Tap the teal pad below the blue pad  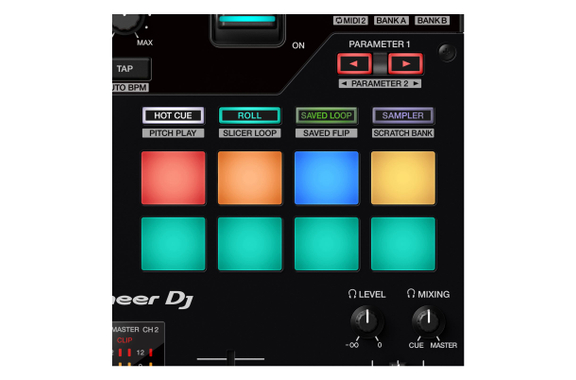point(326,244)
